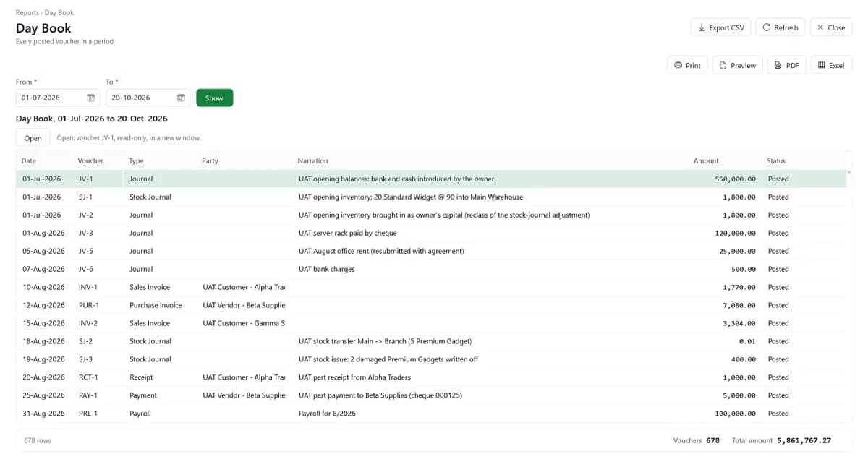The height and width of the screenshot is (454, 868).
Task: Select voucher RCT-1 cell
Action: (88, 377)
